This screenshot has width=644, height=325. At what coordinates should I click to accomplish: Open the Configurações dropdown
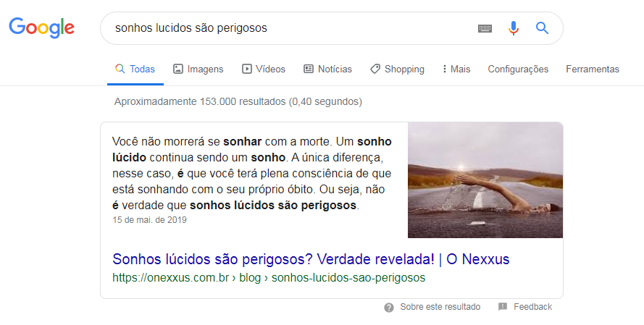[518, 69]
